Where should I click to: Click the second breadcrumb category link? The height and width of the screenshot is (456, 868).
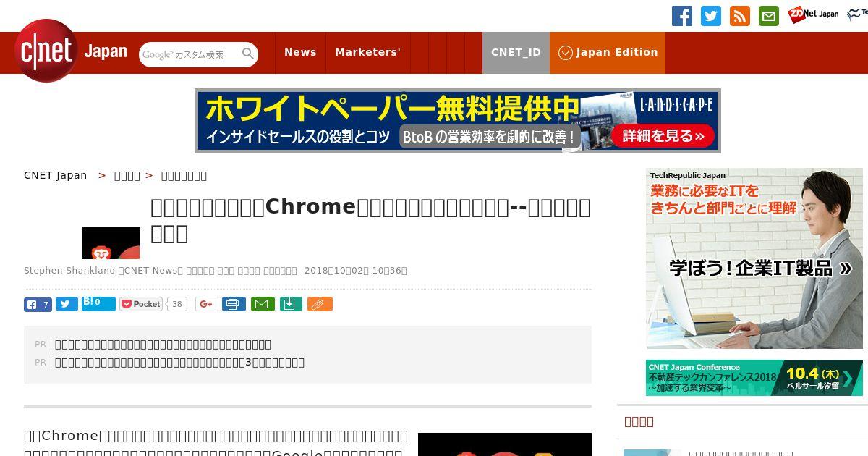pos(127,175)
